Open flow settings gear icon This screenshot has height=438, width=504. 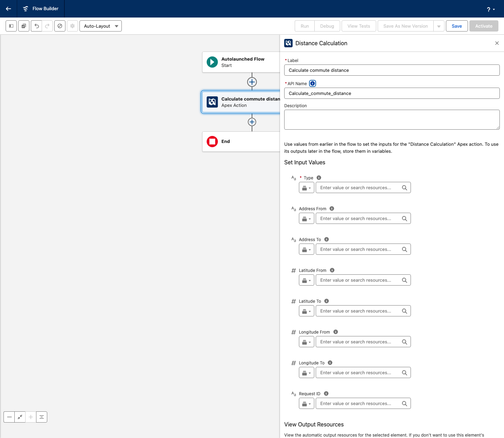[x=72, y=26]
